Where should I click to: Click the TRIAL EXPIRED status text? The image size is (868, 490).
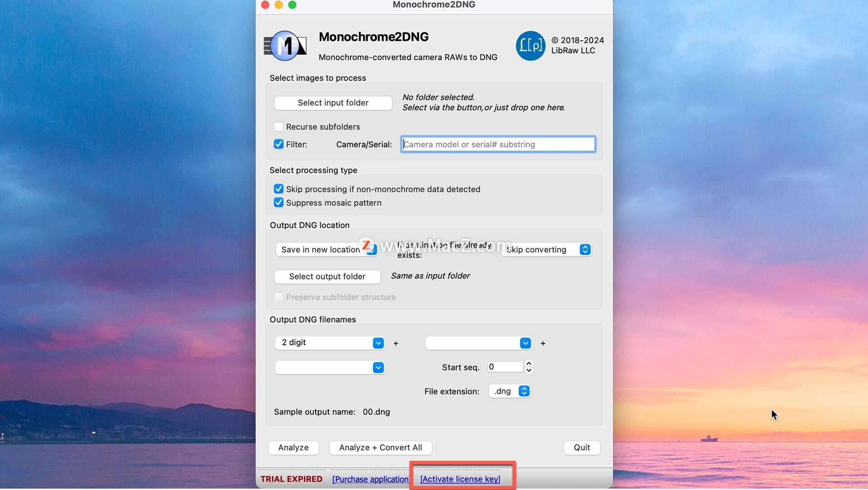(292, 479)
